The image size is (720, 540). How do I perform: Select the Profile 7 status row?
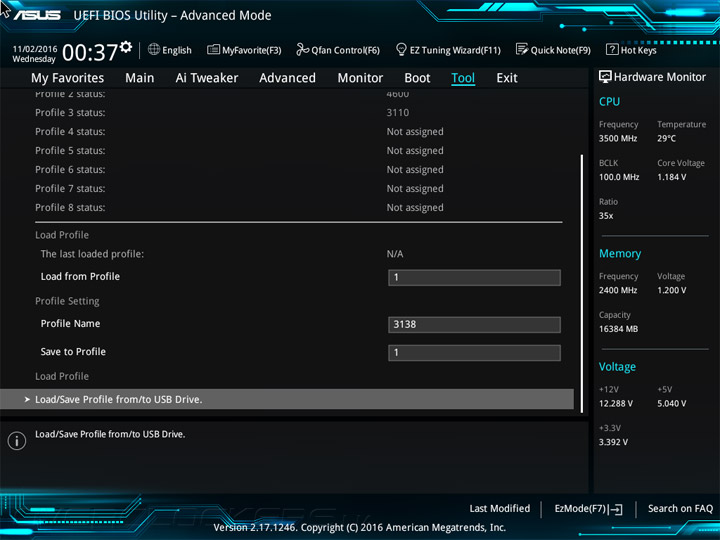coord(298,188)
